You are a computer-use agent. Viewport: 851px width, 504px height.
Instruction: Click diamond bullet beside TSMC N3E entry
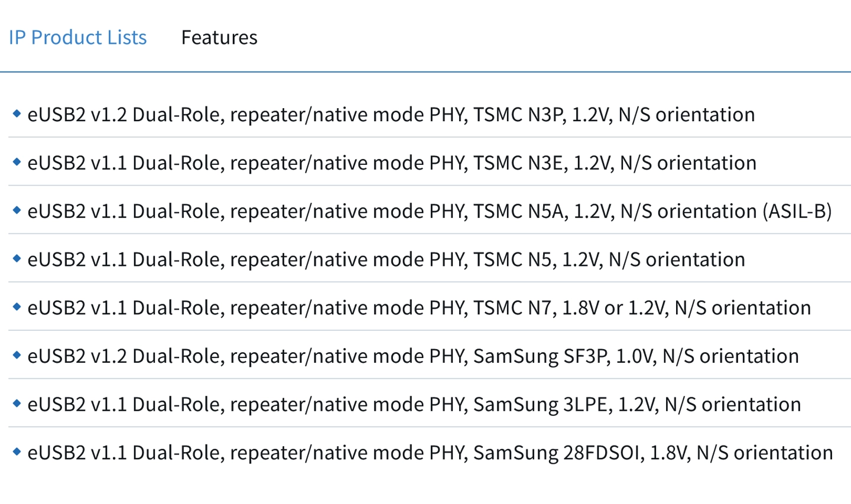point(17,162)
